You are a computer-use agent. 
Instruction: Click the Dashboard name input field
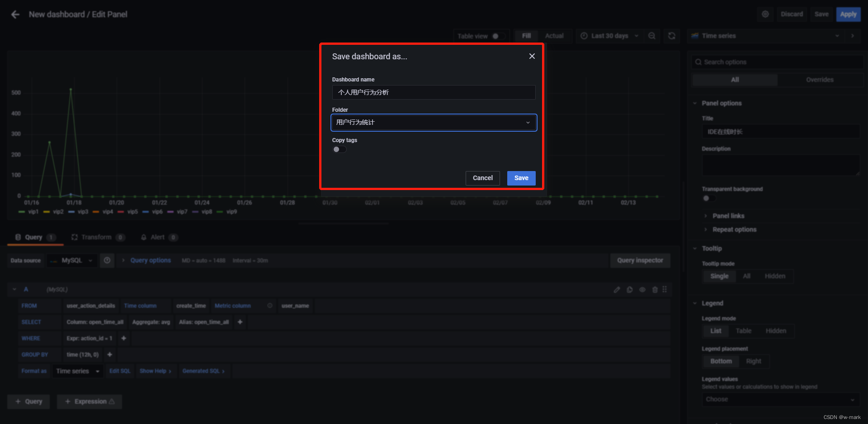434,92
